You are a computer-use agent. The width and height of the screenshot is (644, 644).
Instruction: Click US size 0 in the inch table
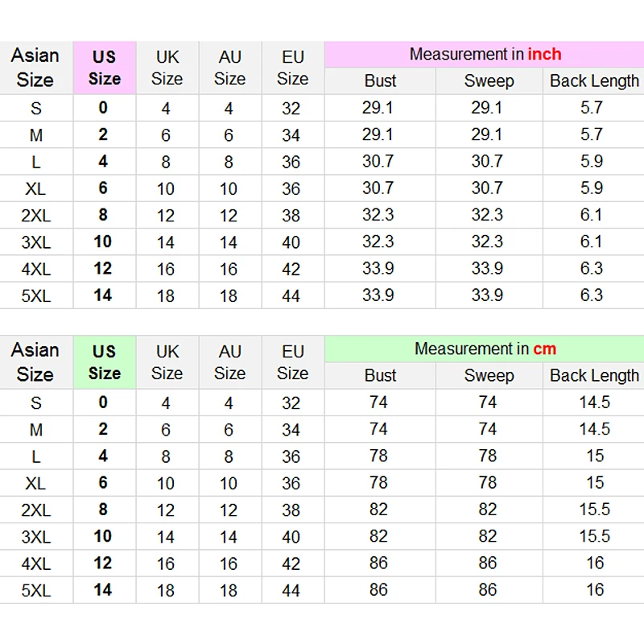coord(103,108)
